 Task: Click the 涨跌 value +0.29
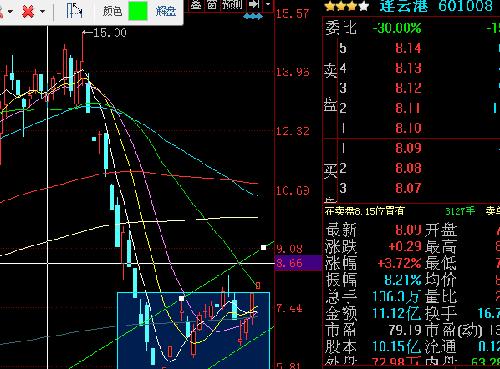pyautogui.click(x=405, y=247)
